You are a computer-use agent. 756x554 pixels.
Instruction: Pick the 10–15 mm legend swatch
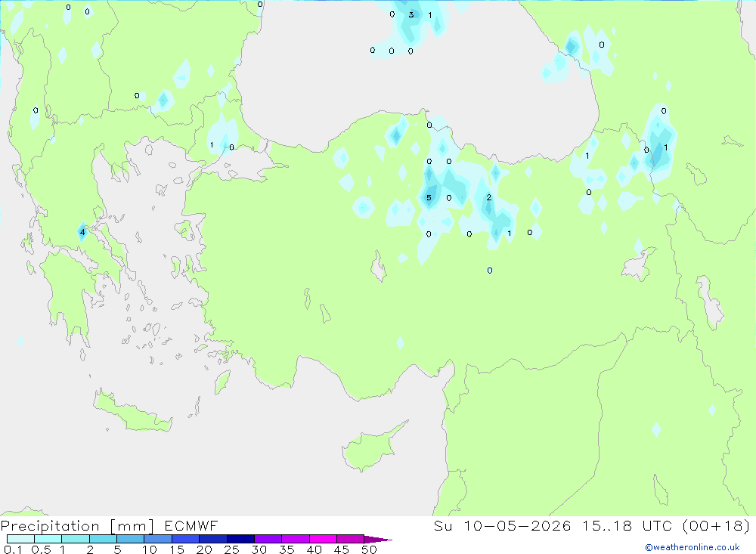(x=158, y=539)
